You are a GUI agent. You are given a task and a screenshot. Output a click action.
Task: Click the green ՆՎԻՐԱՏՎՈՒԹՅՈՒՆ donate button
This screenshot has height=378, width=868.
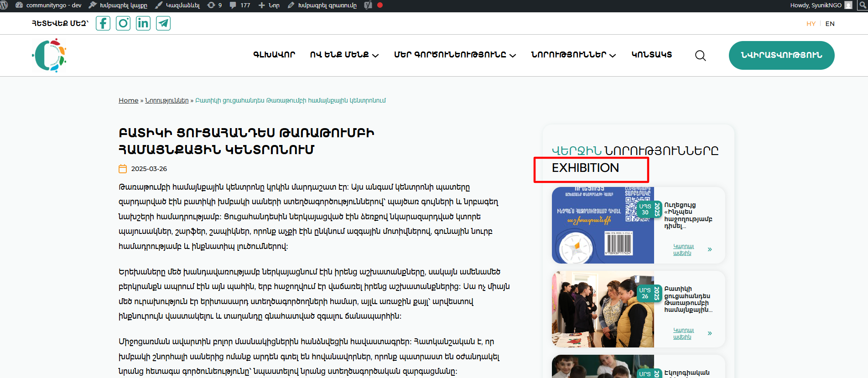click(x=782, y=55)
